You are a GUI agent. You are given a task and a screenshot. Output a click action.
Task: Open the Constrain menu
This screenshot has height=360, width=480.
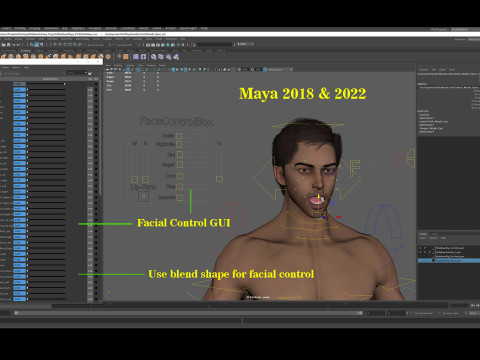128,28
